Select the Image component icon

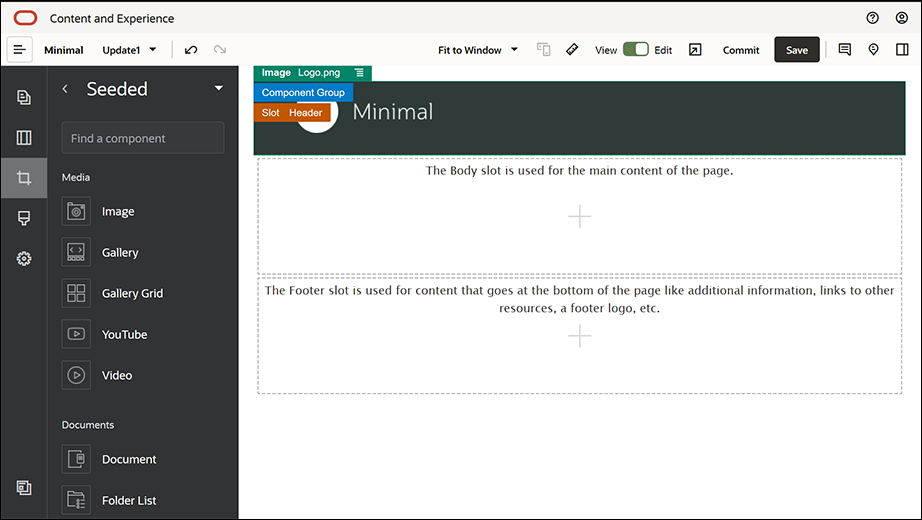point(76,211)
